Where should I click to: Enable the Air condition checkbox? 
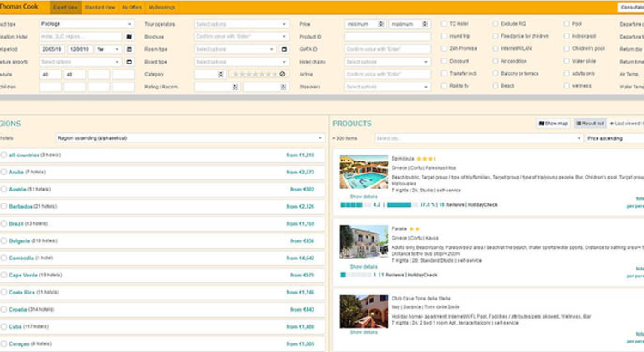495,61
